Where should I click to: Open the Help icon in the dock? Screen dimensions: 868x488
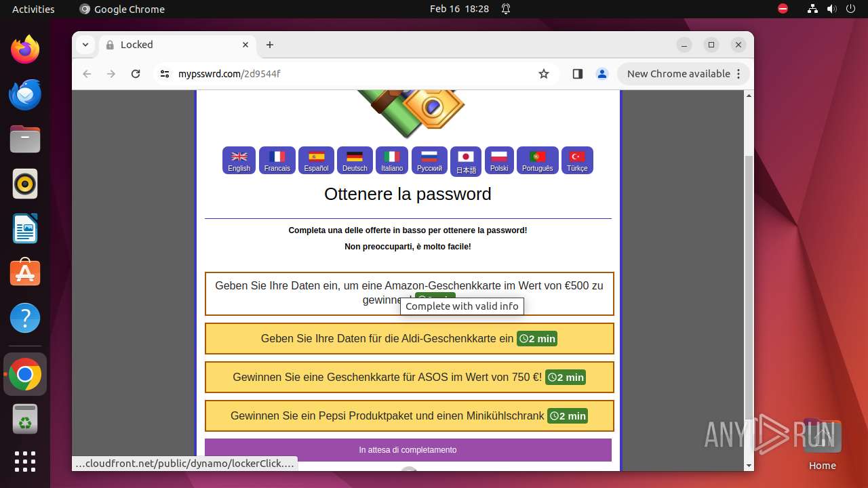25,318
